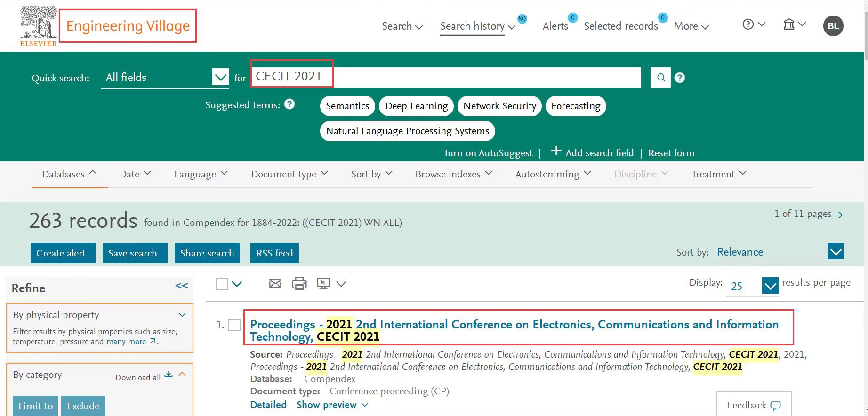
Task: Change results per page display dropdown
Action: tap(770, 286)
